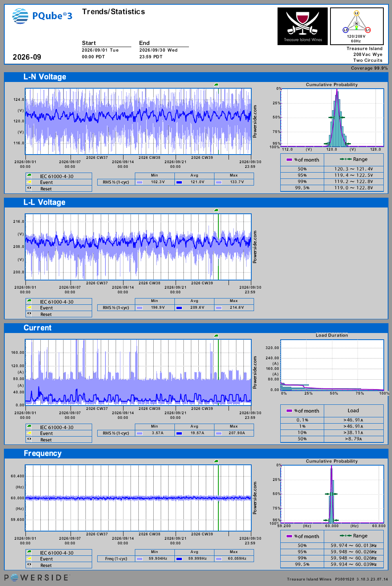Image resolution: width=392 pixels, height=586 pixels.
Task: Select the green event flag above L-L Voltage chart
Action: coord(216,210)
